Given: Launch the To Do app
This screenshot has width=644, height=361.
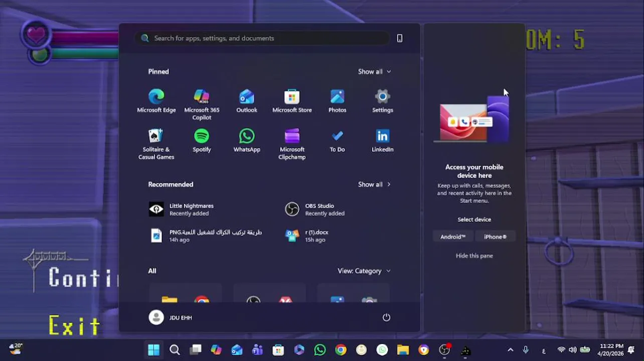Looking at the screenshot, I should [337, 141].
